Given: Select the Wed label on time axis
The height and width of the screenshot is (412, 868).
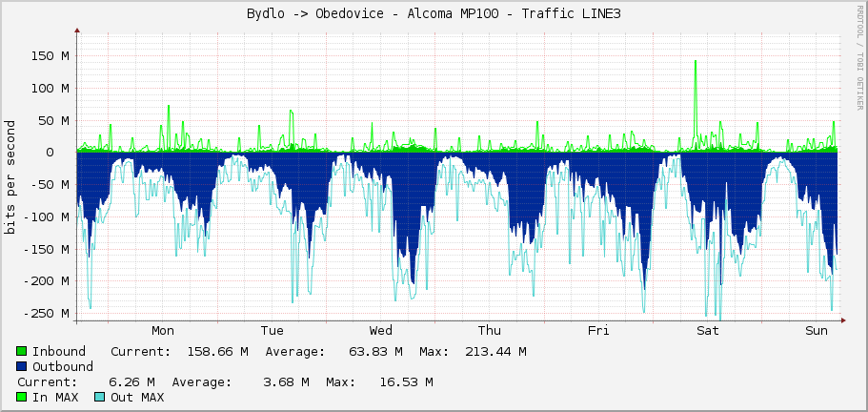Looking at the screenshot, I should click(380, 331).
